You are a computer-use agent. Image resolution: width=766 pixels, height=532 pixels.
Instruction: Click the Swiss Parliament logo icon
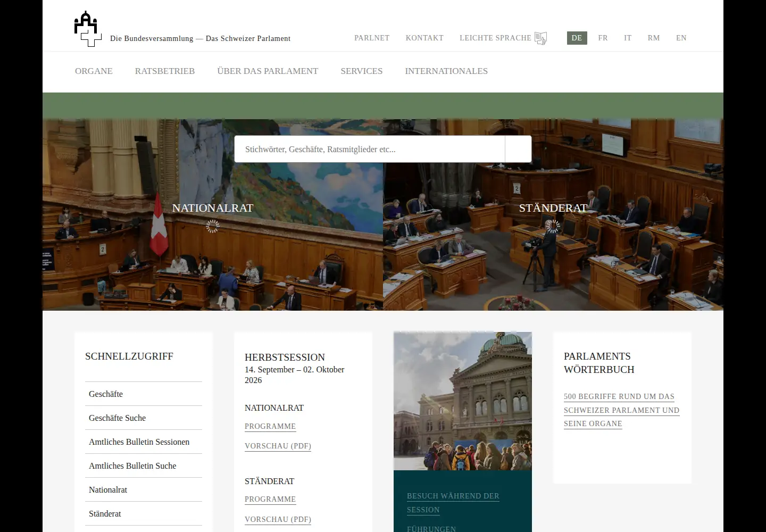pos(88,29)
